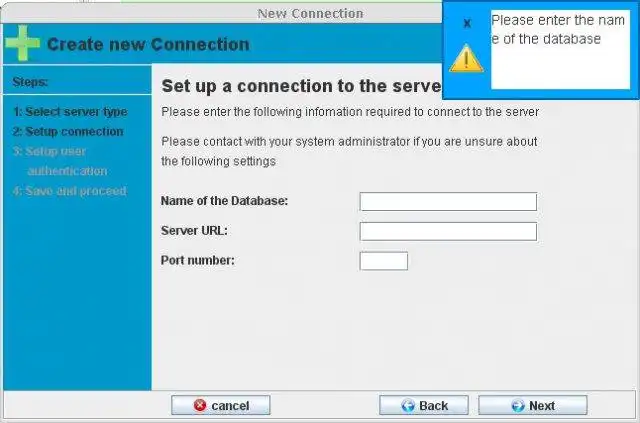Select step 3: Setup user authentication
This screenshot has width=640, height=423.
click(60, 161)
